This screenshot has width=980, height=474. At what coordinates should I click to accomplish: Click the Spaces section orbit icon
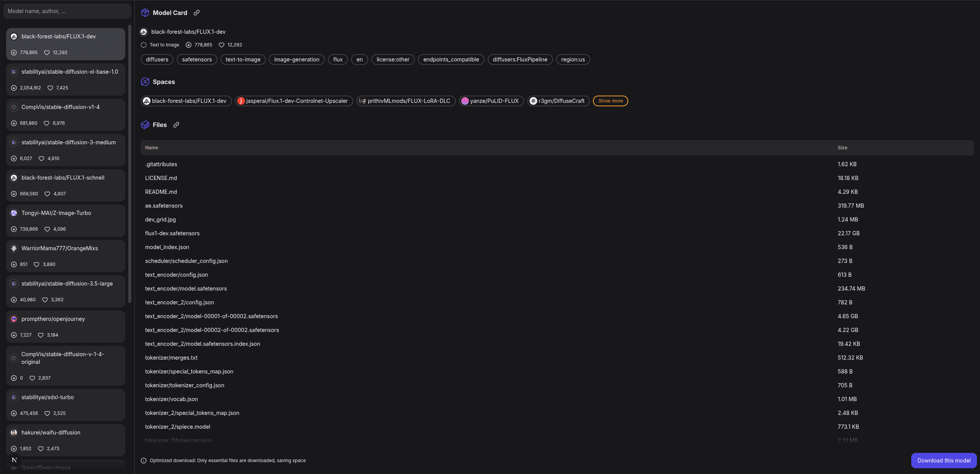145,81
